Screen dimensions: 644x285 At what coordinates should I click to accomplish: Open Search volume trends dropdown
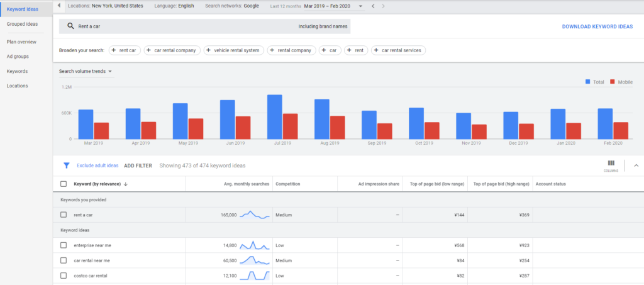[86, 72]
